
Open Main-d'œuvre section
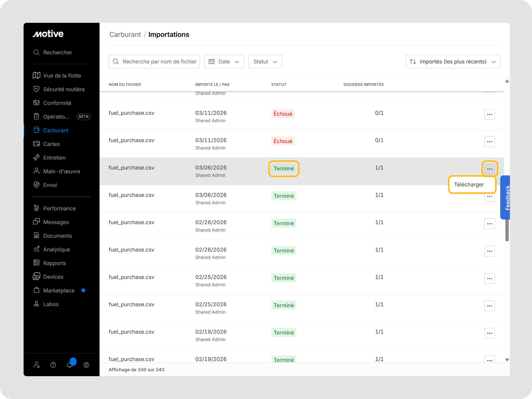(57, 171)
